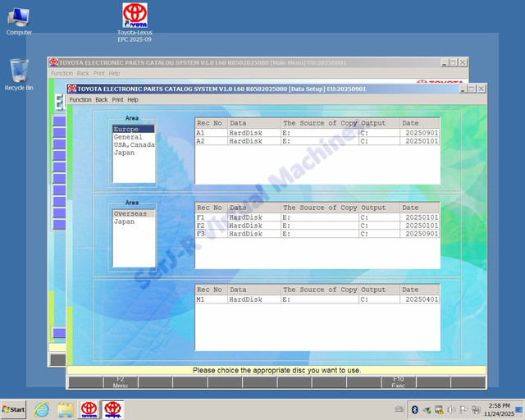
Task: Switch to the active Toyota EPC taskbar button
Action: pyautogui.click(x=112, y=409)
